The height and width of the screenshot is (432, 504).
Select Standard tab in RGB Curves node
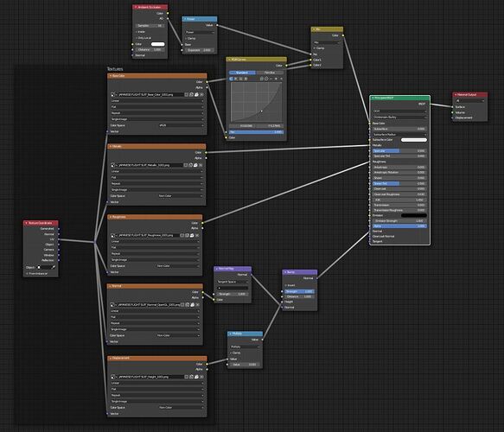pos(242,73)
